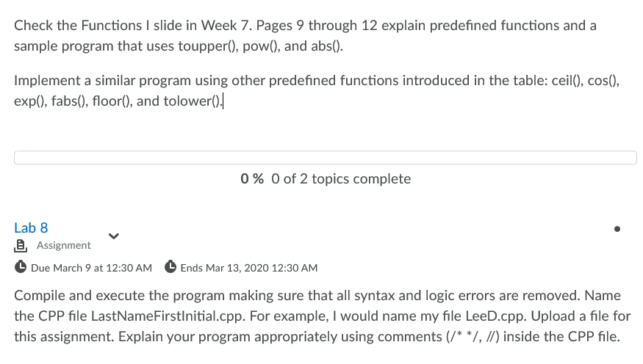The width and height of the screenshot is (643, 364).
Task: Click the Assignment document icon under Lab 8
Action: coord(21,246)
